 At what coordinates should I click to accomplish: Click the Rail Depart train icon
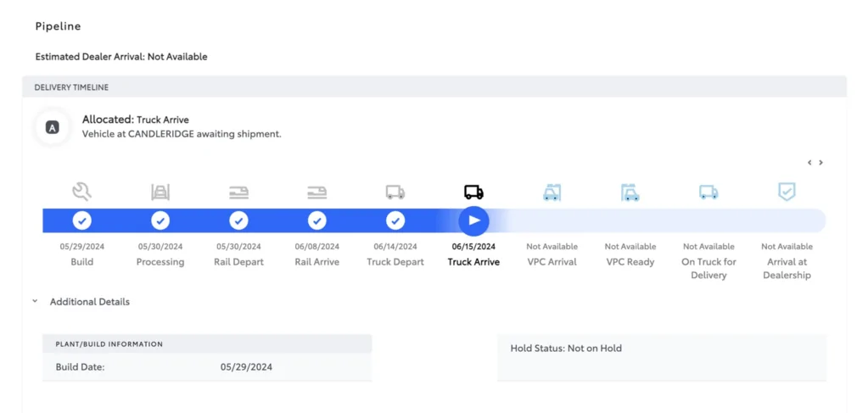tap(238, 193)
